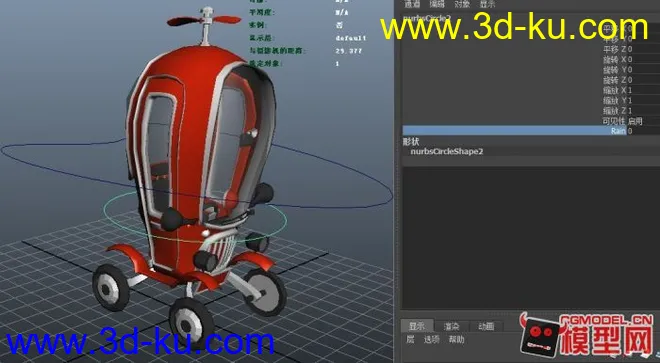Click the 形状 section heading
The image size is (660, 363).
pyautogui.click(x=411, y=141)
